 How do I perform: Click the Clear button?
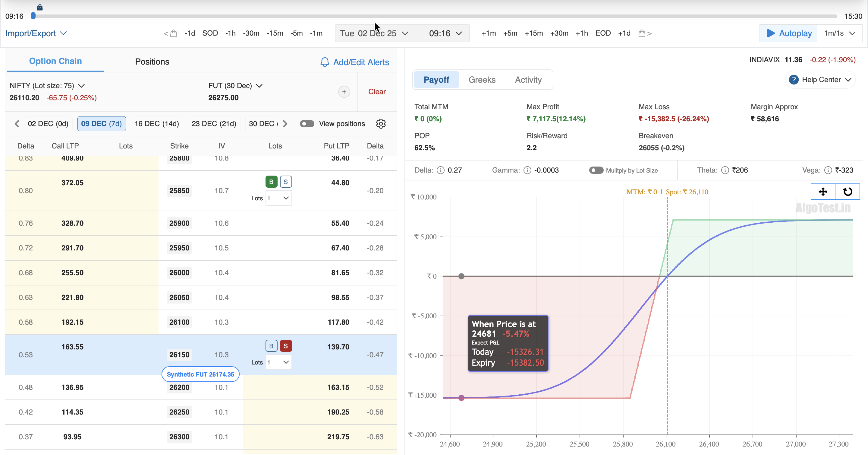[x=376, y=92]
